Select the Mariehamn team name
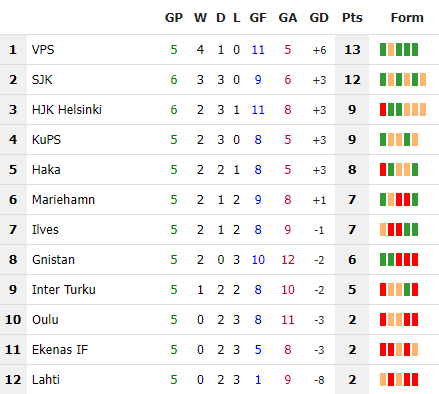This screenshot has width=439, height=394. coord(63,200)
